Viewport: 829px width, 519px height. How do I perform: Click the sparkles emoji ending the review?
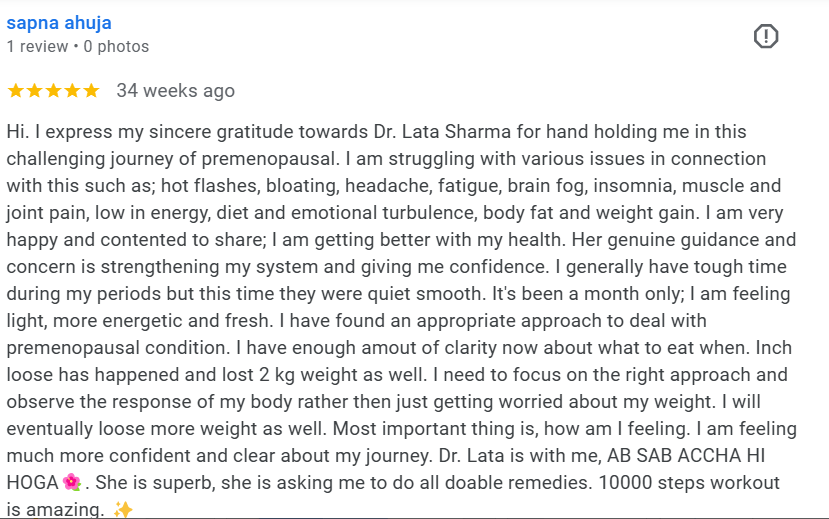click(123, 509)
